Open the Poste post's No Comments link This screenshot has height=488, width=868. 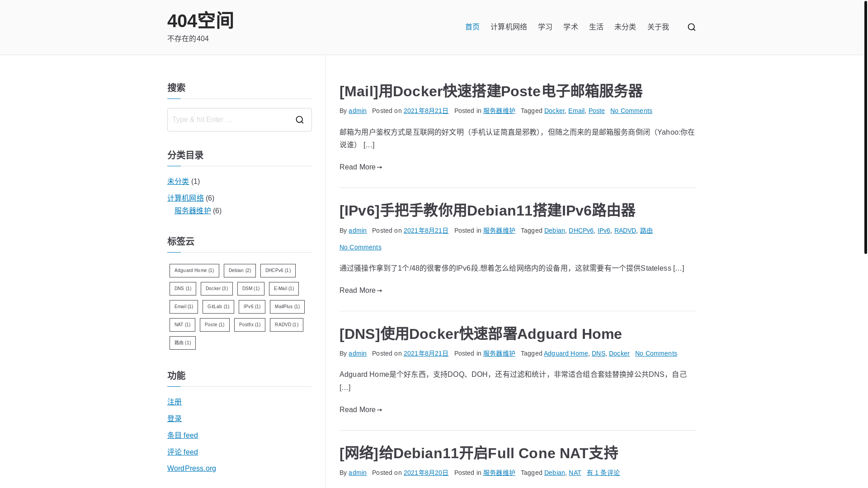(631, 111)
